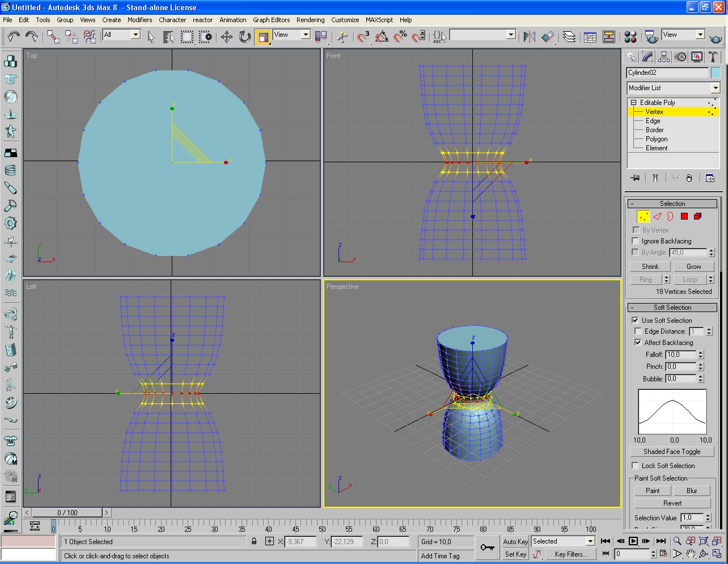Image resolution: width=728 pixels, height=564 pixels.
Task: Open the reference coordinate View dropdown
Action: [306, 35]
